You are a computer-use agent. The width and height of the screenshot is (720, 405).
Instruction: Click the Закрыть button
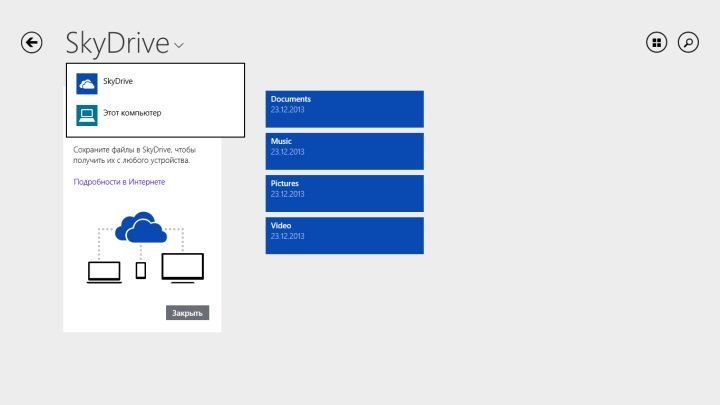click(x=187, y=313)
